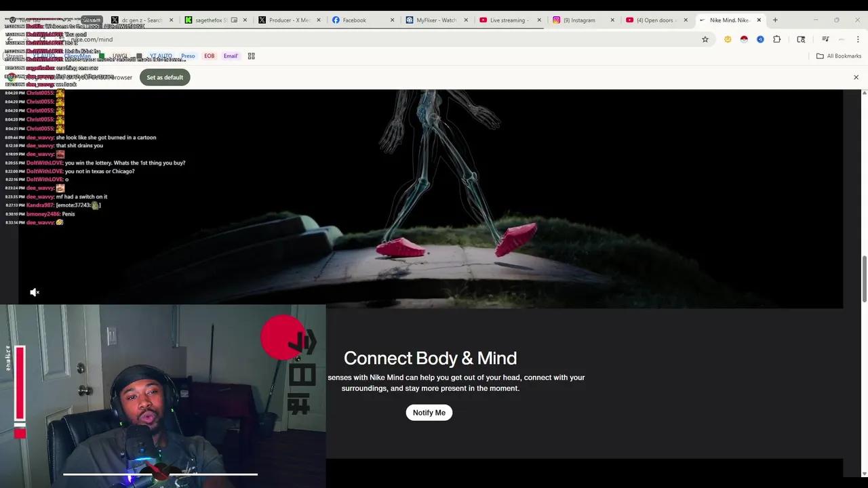Click chat line "she look like she got burned in a cartoon"
Screen dimensions: 868x488
(106, 138)
